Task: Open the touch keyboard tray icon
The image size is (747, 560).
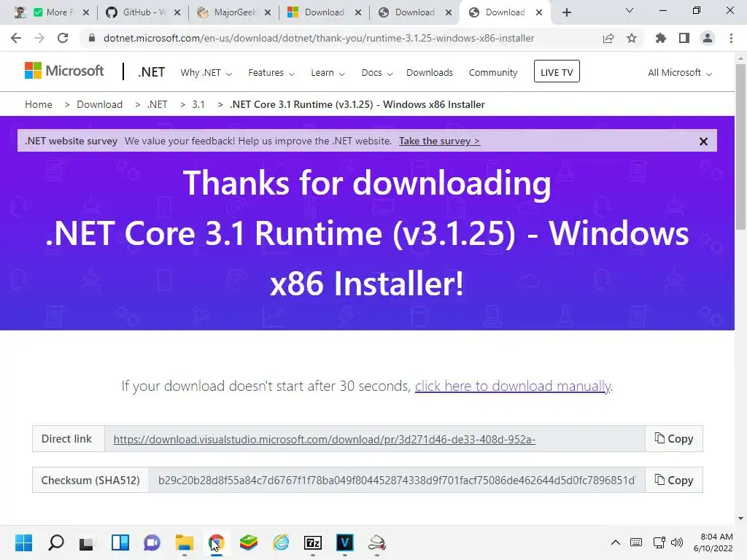Action: point(635,542)
